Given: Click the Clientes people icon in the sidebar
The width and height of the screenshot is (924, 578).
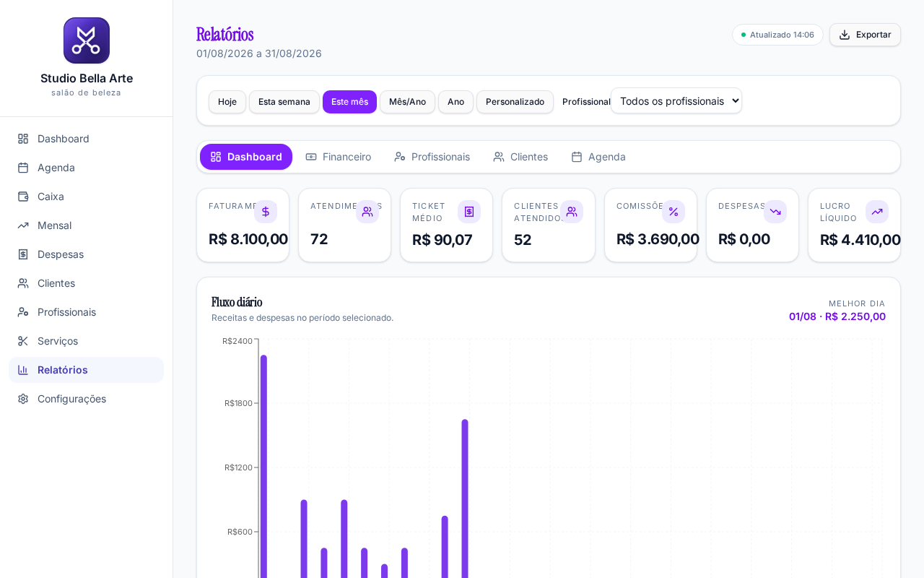Looking at the screenshot, I should [x=23, y=283].
